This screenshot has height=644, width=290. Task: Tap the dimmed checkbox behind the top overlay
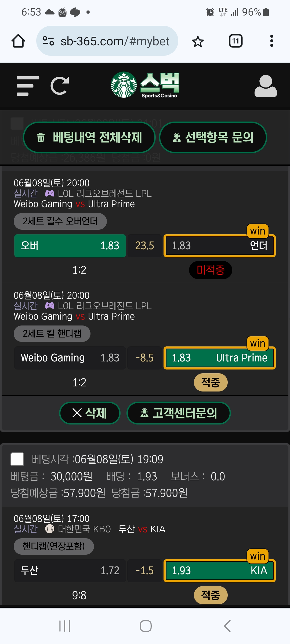(x=17, y=123)
